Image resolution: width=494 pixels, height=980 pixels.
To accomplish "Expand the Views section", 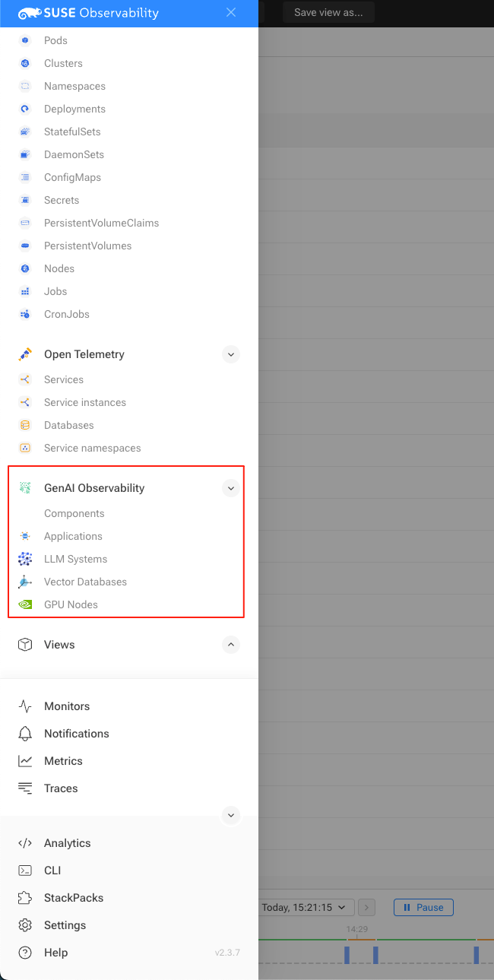I will pos(231,645).
